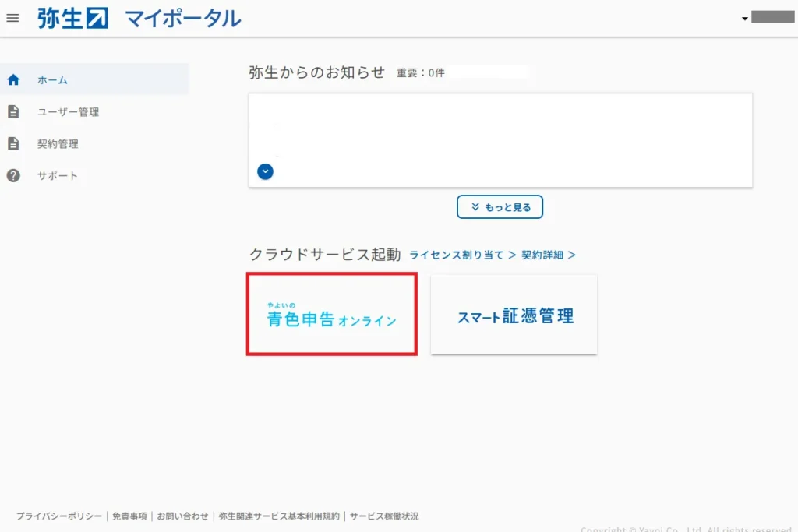Expand the notice with the blue chevron circle
This screenshot has height=532, width=798.
265,171
